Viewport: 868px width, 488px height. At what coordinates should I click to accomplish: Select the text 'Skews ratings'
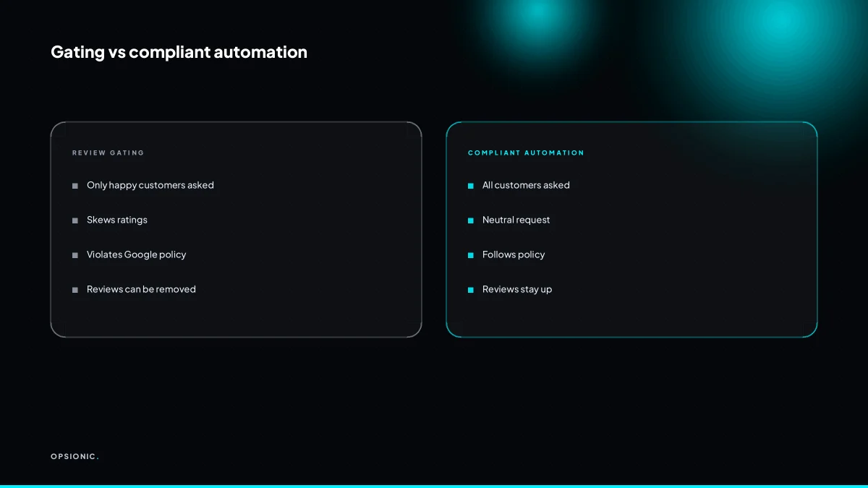(117, 220)
